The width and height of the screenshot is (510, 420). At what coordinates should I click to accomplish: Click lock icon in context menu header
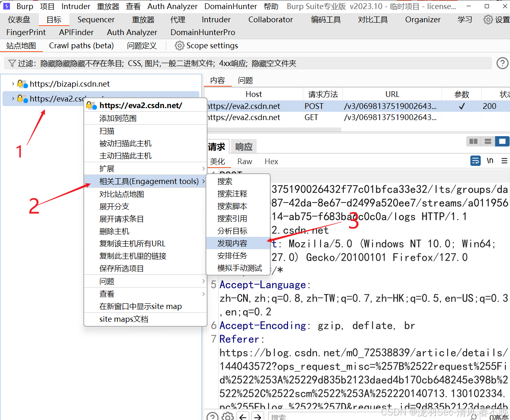point(91,105)
